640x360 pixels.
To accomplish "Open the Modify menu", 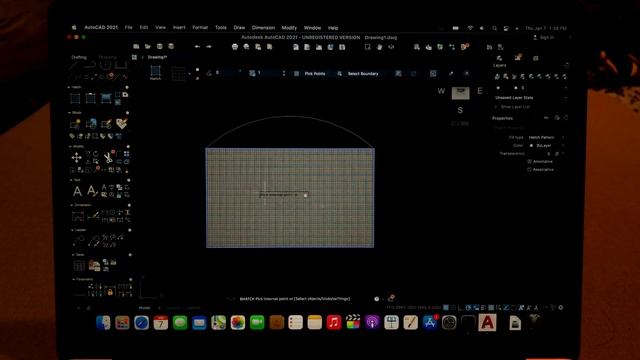I will pos(289,28).
